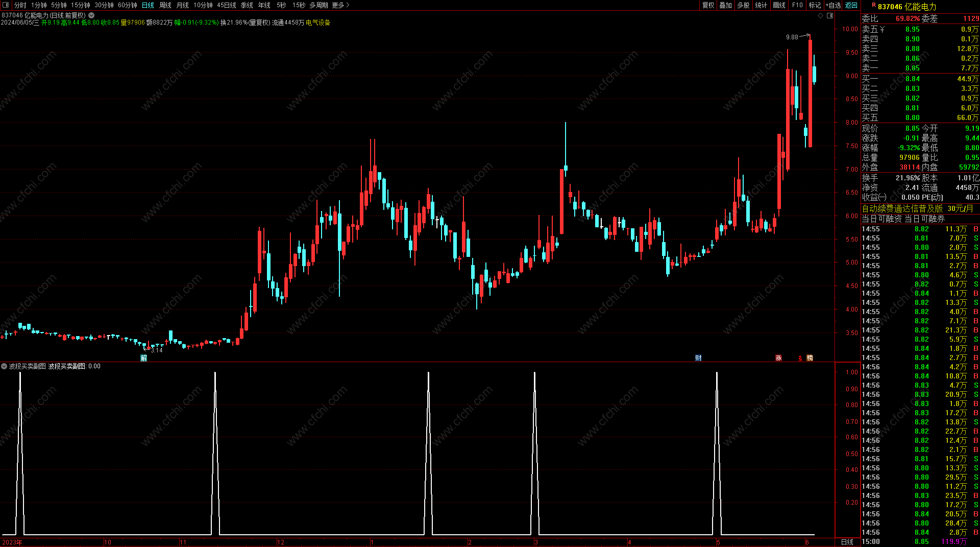Screen dimensions: 980x547
Task: Expand the 更多 periods list
Action: (340, 5)
